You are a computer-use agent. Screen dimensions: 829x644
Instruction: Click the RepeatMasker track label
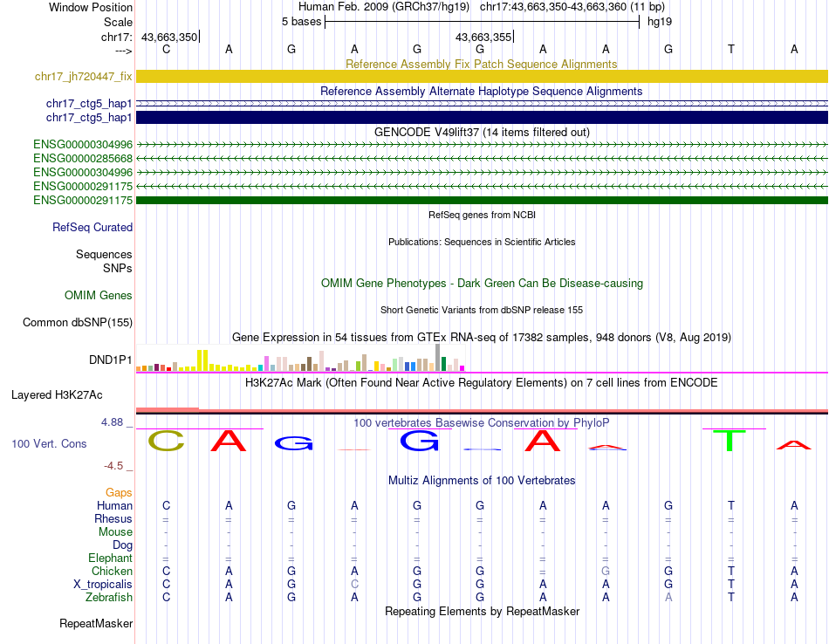pos(96,623)
